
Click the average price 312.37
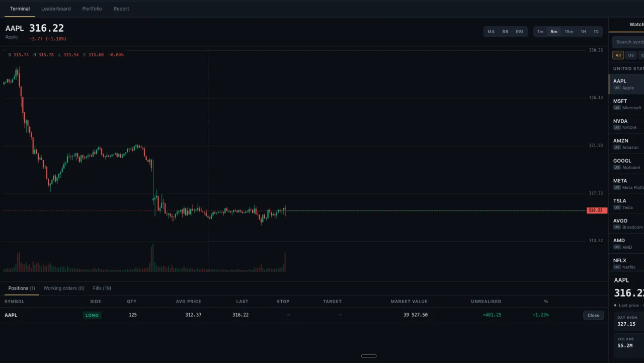coord(193,315)
